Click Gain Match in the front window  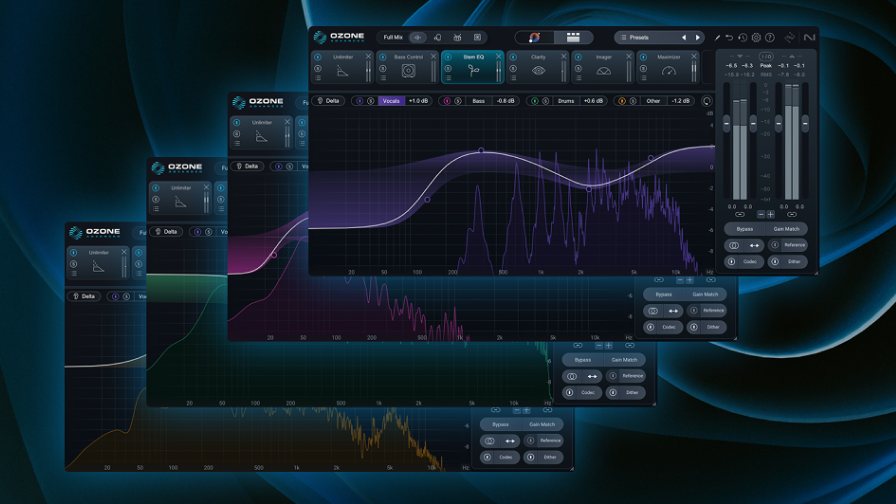(x=786, y=229)
